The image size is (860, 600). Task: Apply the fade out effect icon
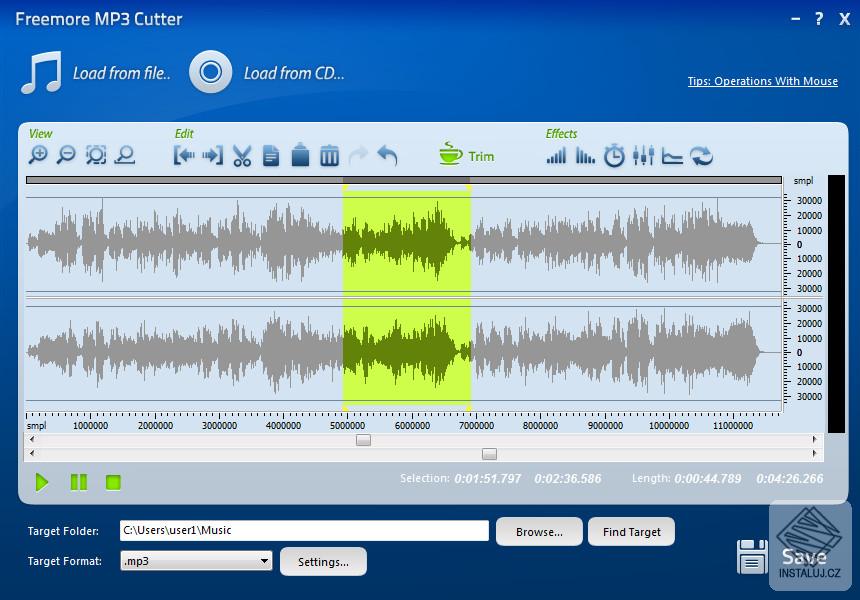point(585,156)
